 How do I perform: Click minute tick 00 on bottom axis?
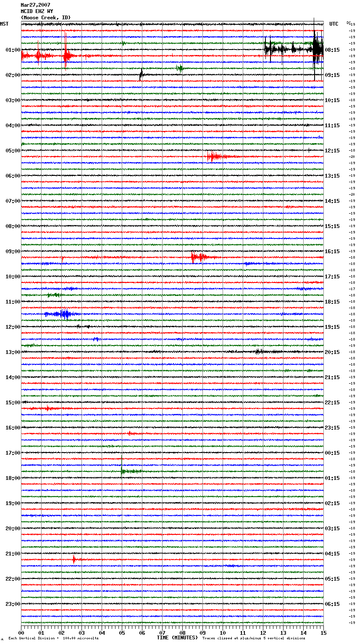coord(21,633)
